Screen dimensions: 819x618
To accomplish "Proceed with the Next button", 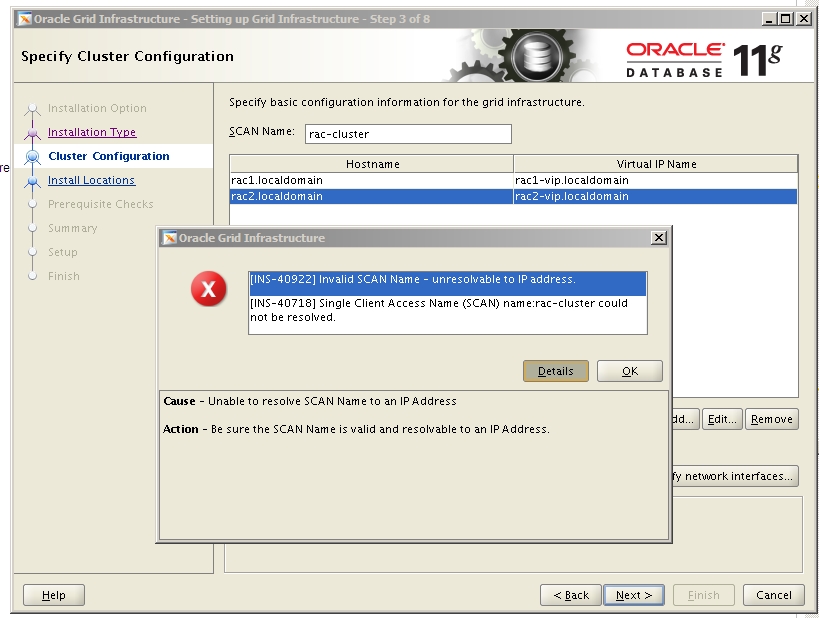I will coord(634,595).
